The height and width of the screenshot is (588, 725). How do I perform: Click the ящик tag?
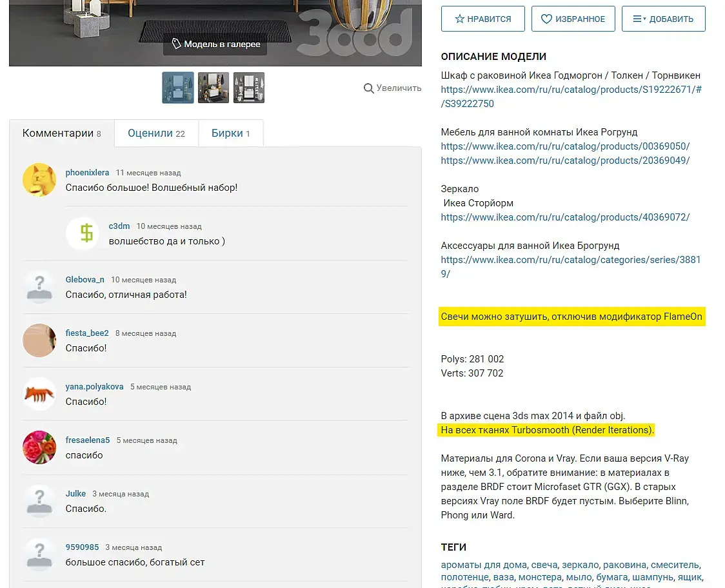690,578
